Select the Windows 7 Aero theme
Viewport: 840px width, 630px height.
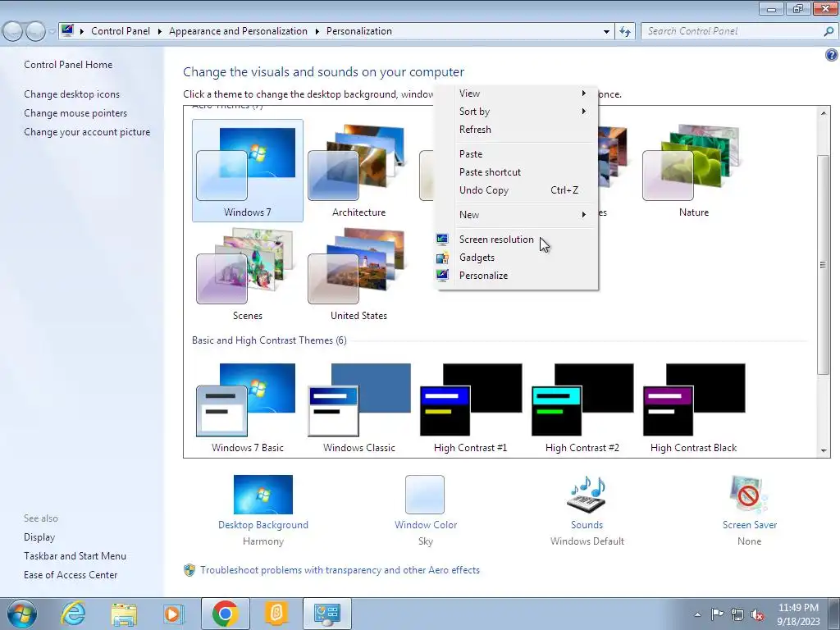click(x=248, y=171)
